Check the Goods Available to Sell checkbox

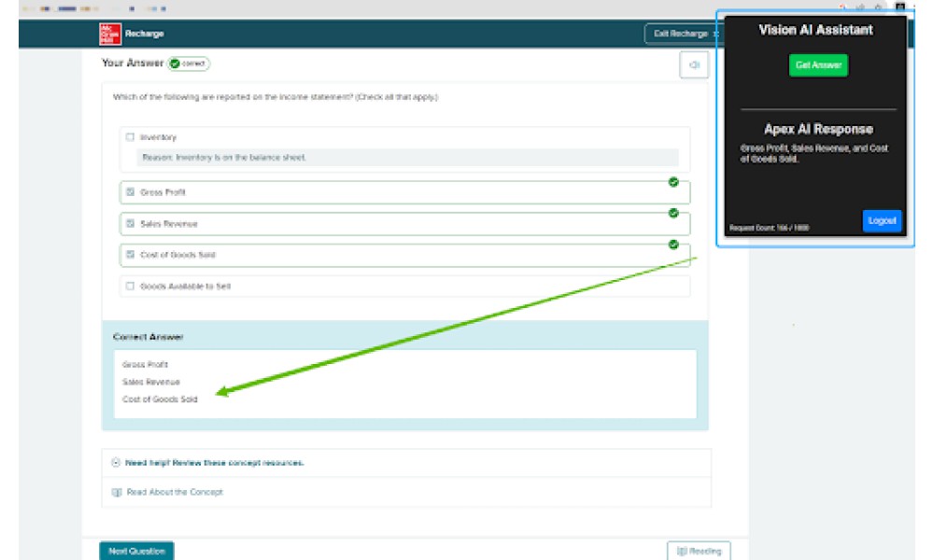[x=130, y=286]
